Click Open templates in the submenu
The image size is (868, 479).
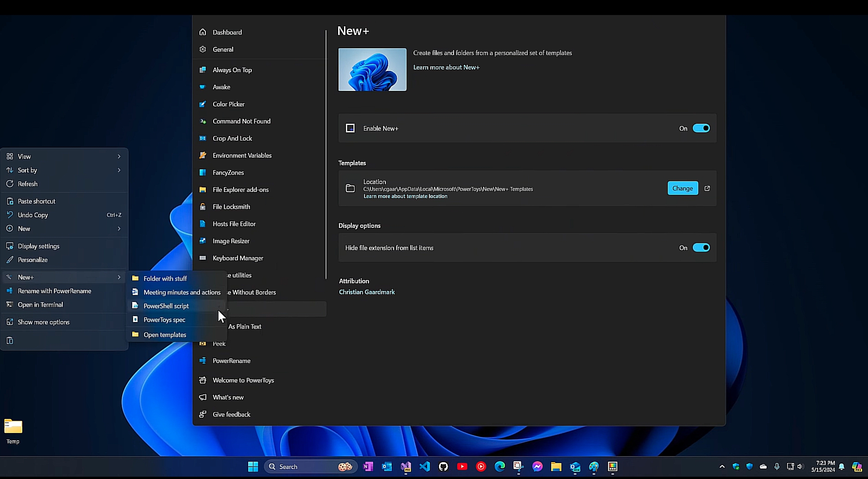(177, 335)
